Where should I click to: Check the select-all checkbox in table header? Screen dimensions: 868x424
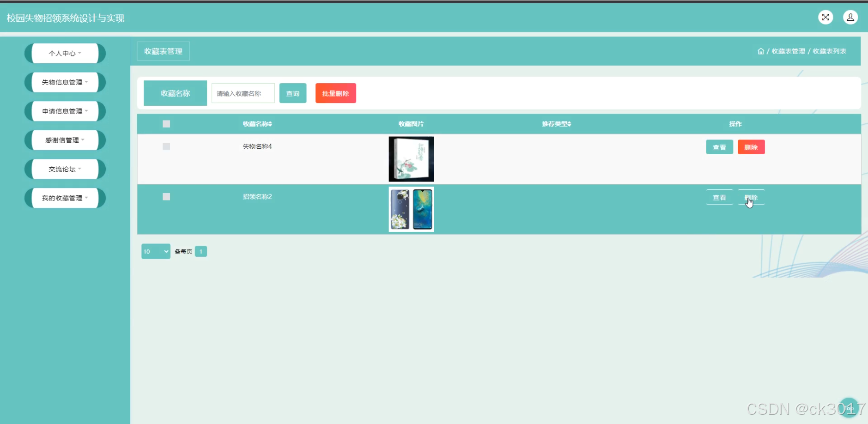coord(166,123)
